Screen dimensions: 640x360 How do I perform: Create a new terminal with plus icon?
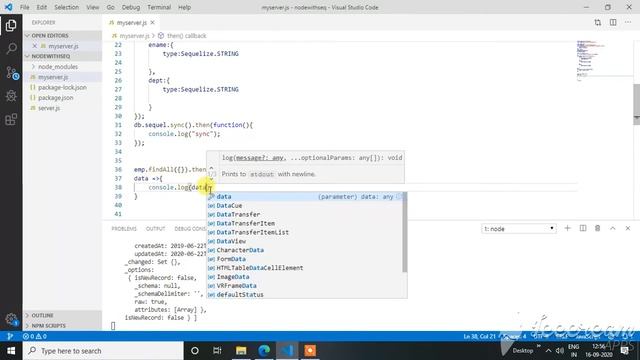coord(567,229)
